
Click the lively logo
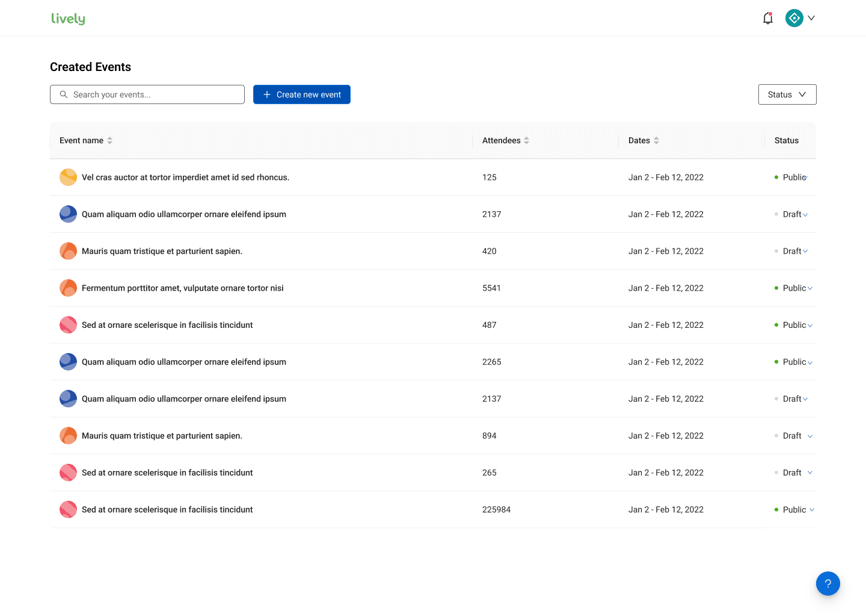68,17
